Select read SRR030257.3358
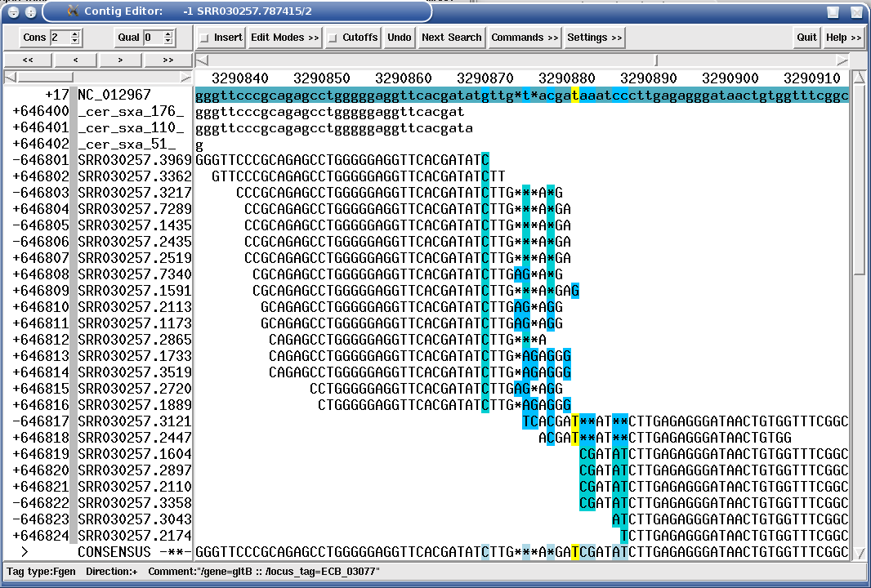This screenshot has width=871, height=588. click(135, 503)
